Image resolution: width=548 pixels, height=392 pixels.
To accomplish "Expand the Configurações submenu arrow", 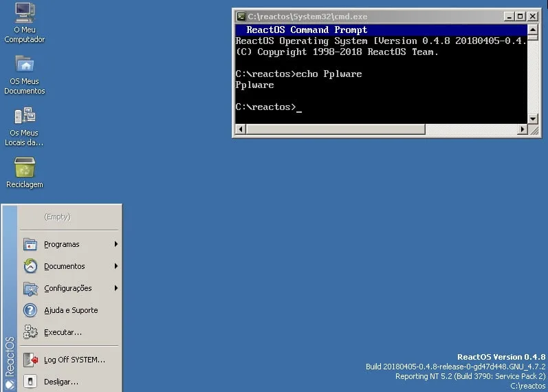I will pos(116,288).
